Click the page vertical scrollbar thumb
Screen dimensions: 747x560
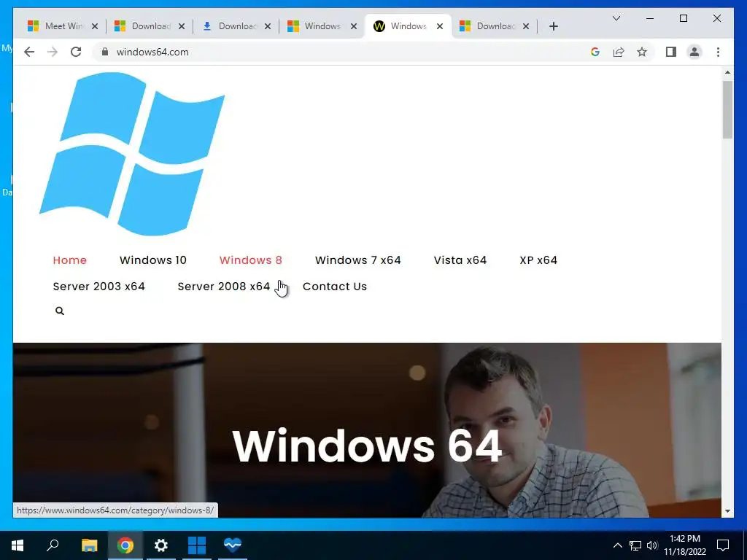[727, 109]
